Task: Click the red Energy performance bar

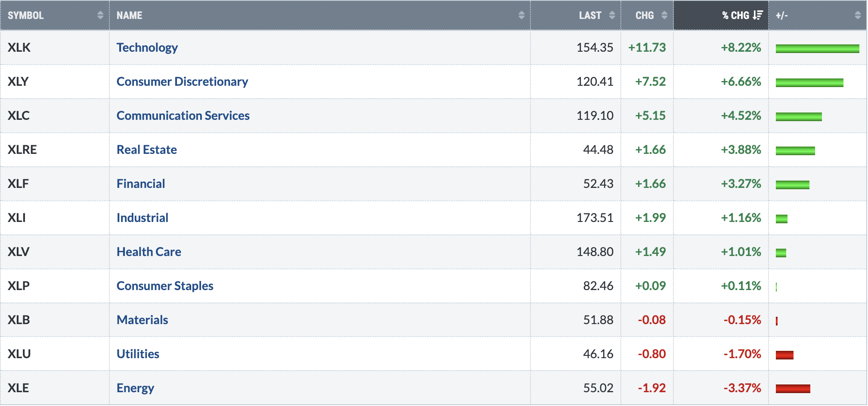Action: coord(793,389)
